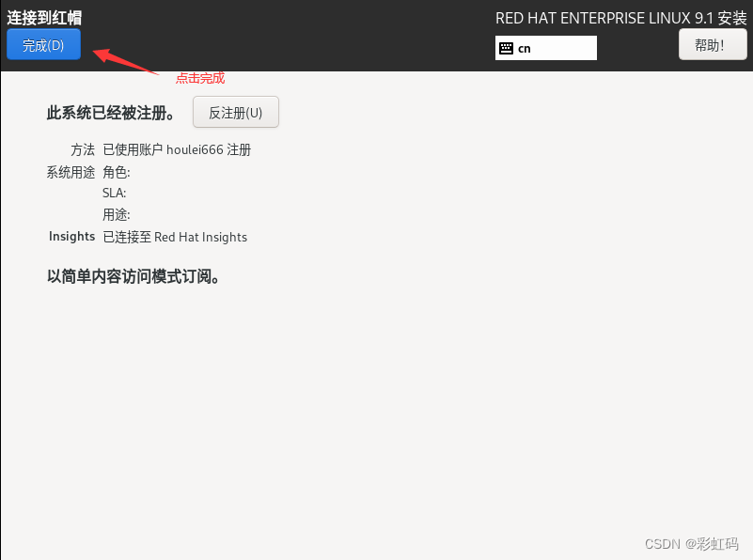Click the bold Insights label

click(x=72, y=236)
